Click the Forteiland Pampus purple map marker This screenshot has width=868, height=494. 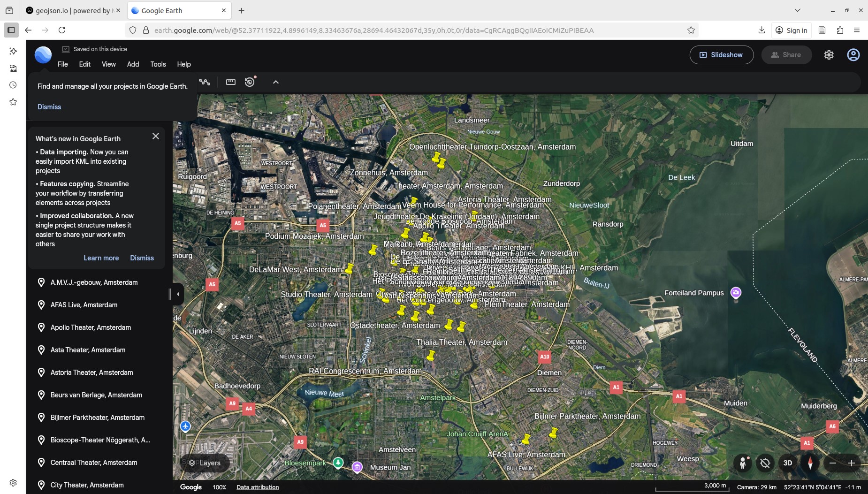736,293
